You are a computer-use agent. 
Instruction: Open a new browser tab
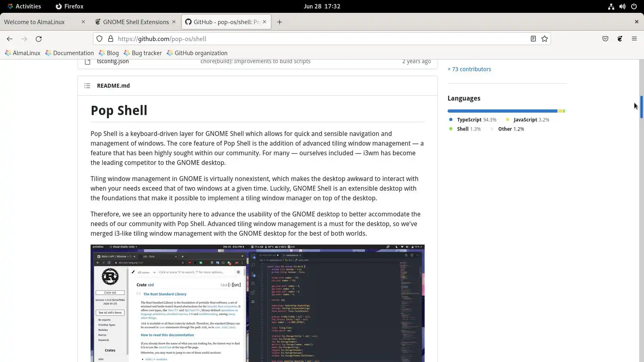coord(279,22)
